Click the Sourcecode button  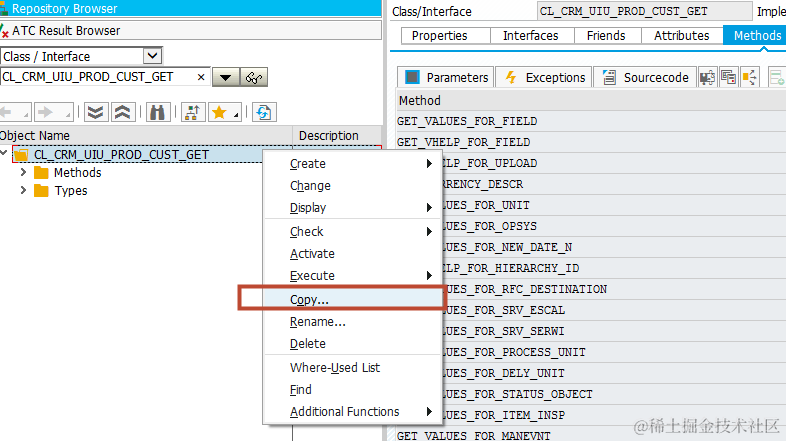pos(645,77)
